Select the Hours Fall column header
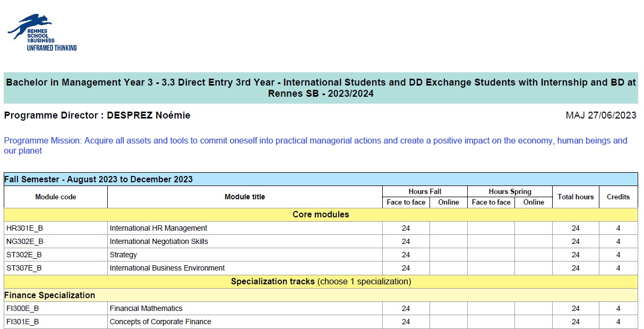This screenshot has height=329, width=644. (x=425, y=191)
